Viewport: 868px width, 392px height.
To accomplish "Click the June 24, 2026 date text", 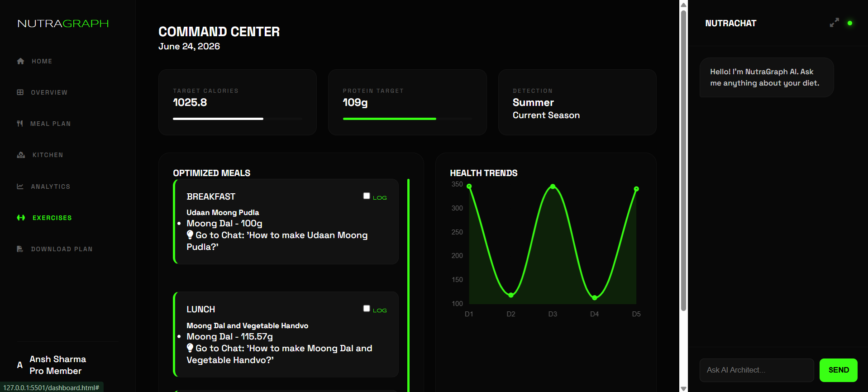I will pyautogui.click(x=189, y=47).
